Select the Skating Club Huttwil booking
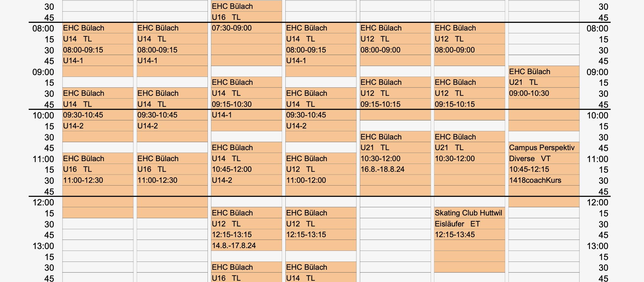The height and width of the screenshot is (282, 644). [x=468, y=213]
